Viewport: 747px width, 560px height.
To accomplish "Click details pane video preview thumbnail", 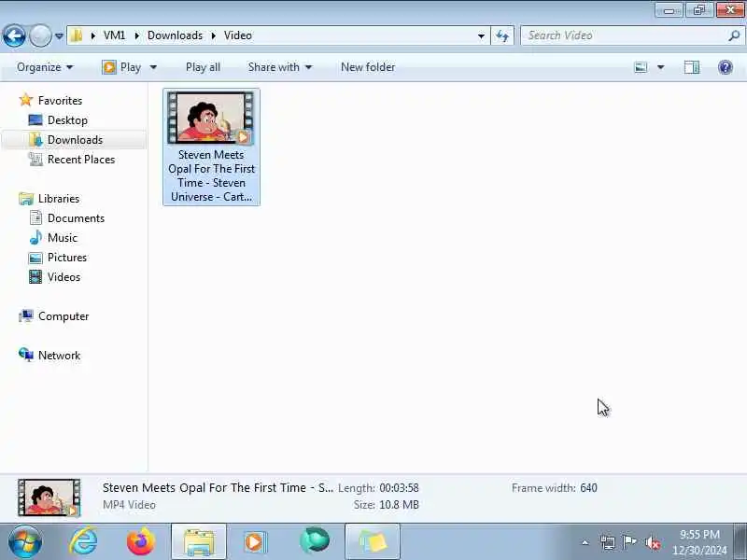I will (49, 497).
